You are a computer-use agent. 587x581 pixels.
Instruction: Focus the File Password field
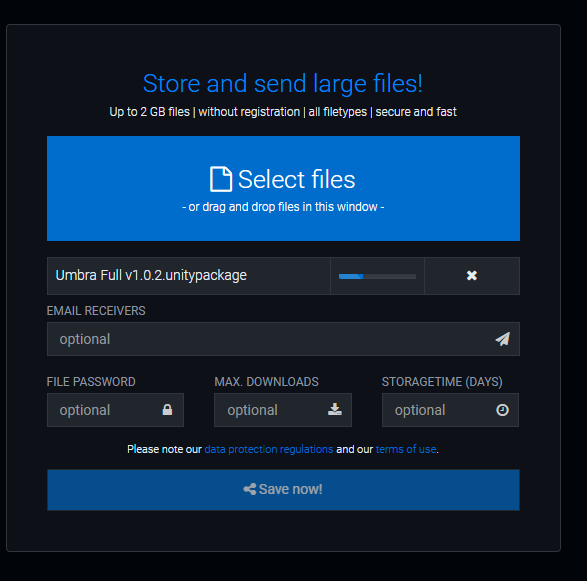pyautogui.click(x=115, y=410)
